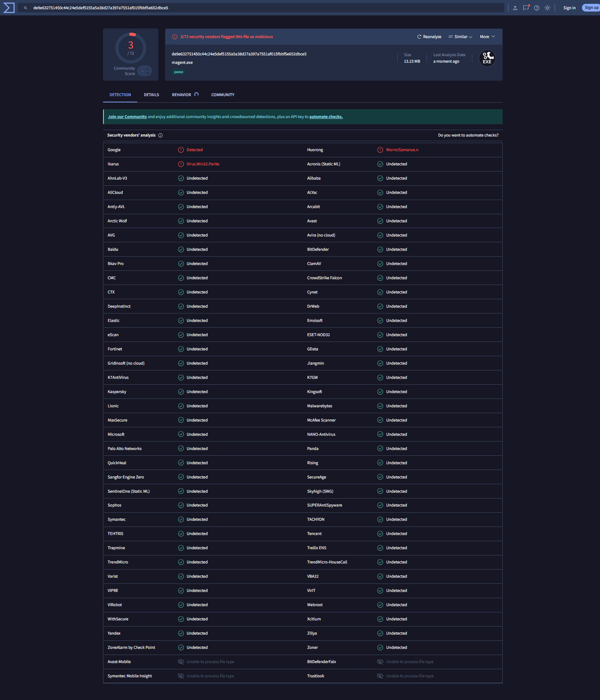
Task: Click the EXE file type icon
Action: pyautogui.click(x=487, y=58)
